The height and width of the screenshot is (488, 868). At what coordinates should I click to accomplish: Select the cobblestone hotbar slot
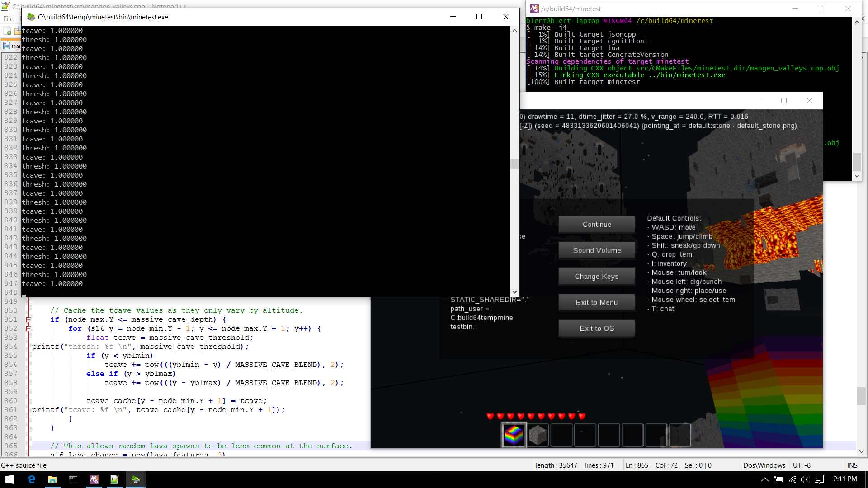pos(538,436)
